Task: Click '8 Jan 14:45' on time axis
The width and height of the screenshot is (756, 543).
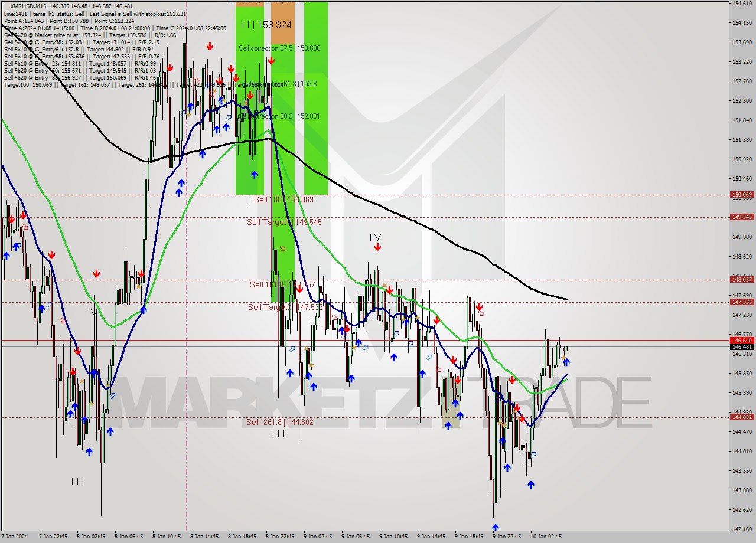Action: (204, 537)
